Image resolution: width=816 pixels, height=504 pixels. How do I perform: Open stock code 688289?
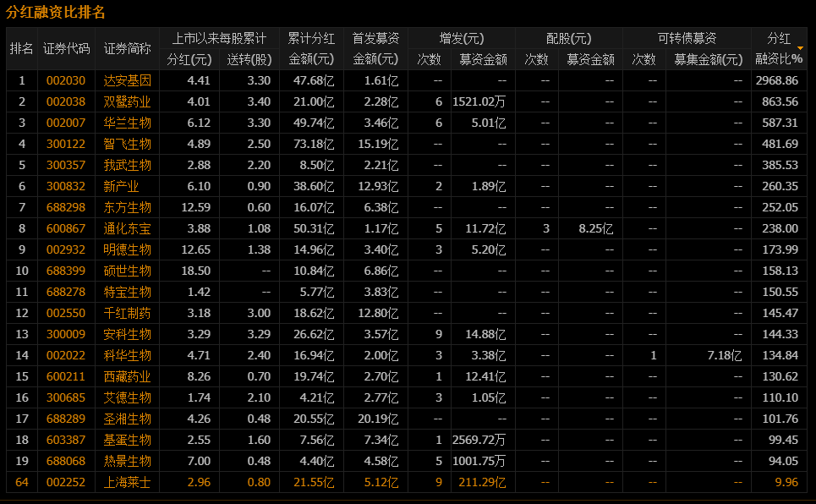66,419
